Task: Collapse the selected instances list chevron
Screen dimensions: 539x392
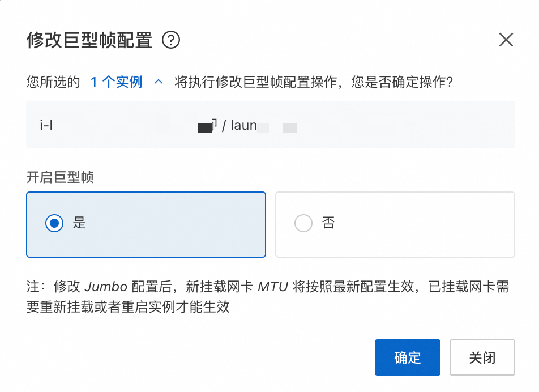Action: pyautogui.click(x=159, y=83)
